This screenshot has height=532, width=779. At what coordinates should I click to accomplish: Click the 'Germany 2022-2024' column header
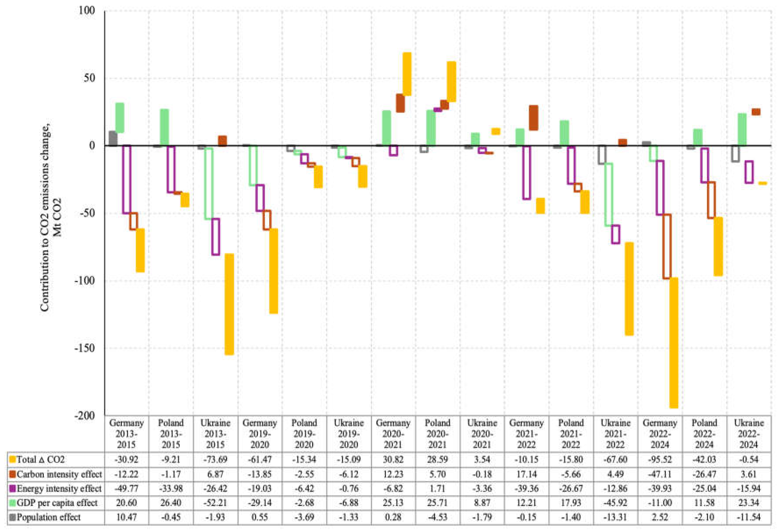tap(660, 434)
